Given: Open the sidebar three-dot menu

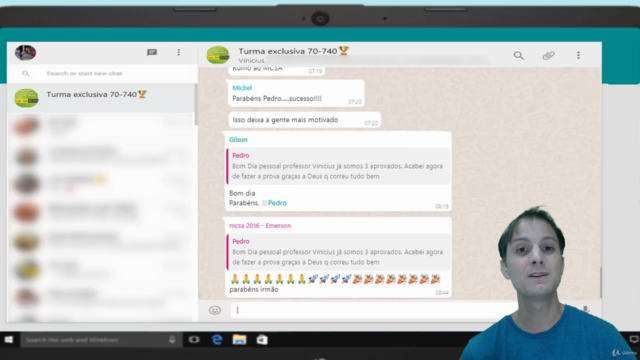Looking at the screenshot, I should coord(178,52).
